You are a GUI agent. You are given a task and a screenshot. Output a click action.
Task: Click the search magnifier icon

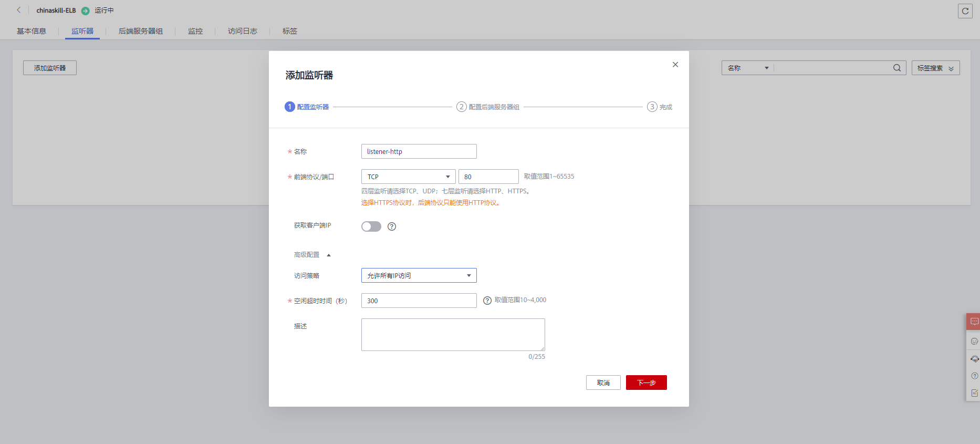coord(897,68)
